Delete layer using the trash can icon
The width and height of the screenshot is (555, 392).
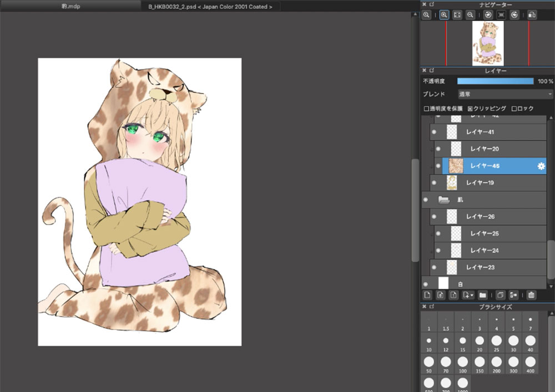531,295
